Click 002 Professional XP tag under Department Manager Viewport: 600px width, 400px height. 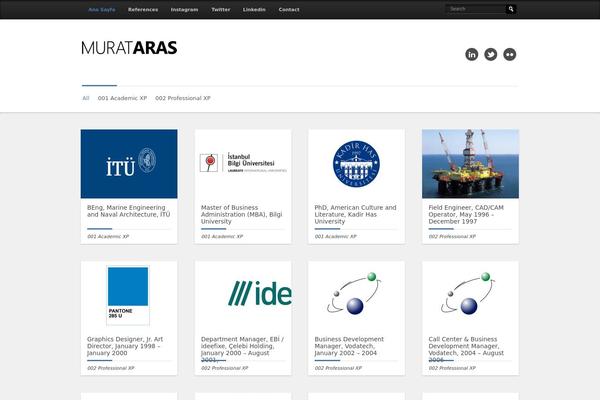pos(225,368)
